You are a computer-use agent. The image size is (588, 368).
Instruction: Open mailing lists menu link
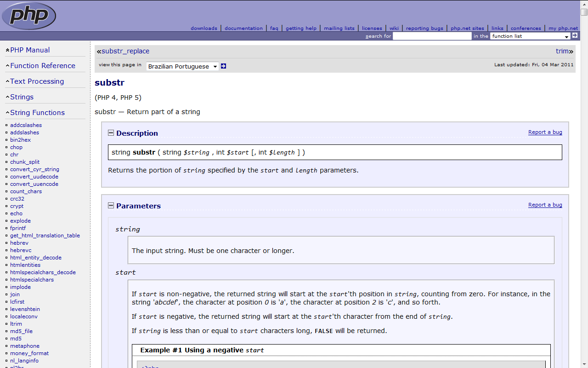pos(339,28)
